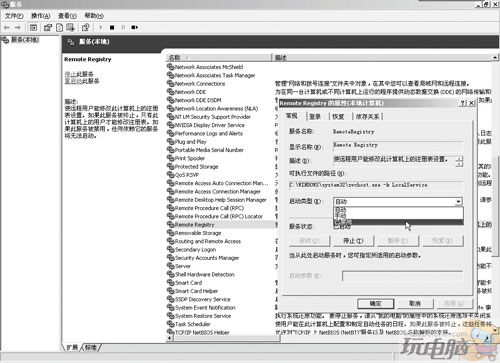Open the startup type dropdown arrow
Viewport: 500px width, 363px height.
coord(459,202)
